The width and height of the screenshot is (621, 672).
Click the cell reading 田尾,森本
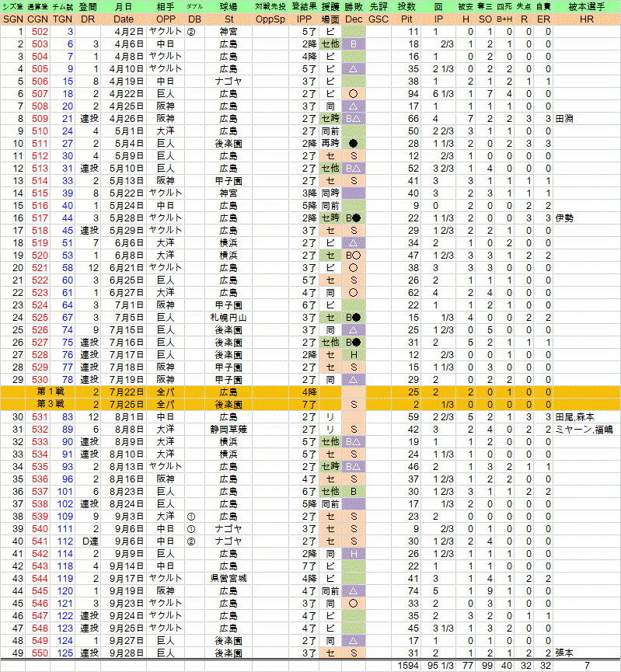pyautogui.click(x=574, y=417)
